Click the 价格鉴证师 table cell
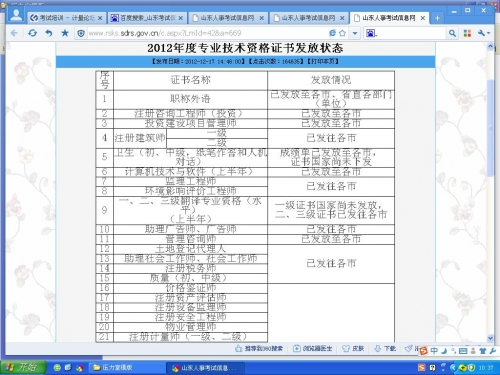 click(190, 288)
